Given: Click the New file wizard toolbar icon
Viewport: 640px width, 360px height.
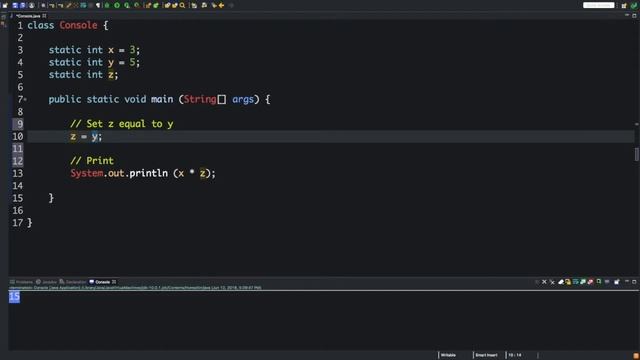Looking at the screenshot, I should 5,5.
